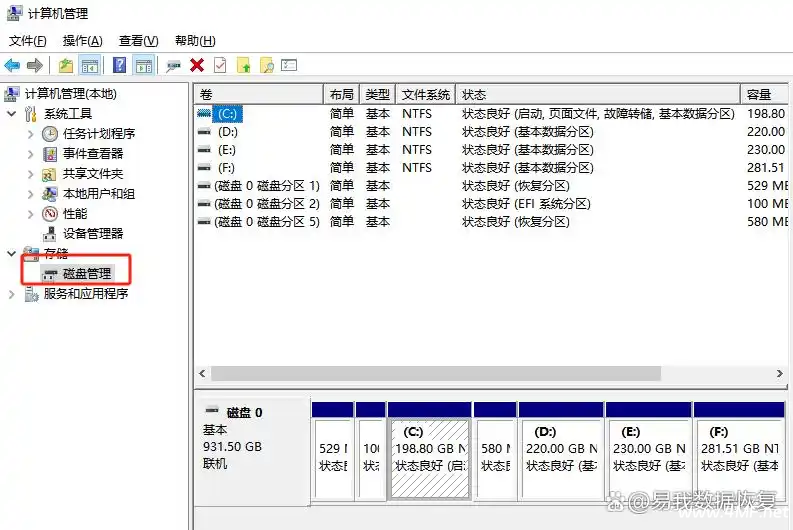Click the folder search toolbar icon
This screenshot has height=530, width=793.
coord(266,65)
